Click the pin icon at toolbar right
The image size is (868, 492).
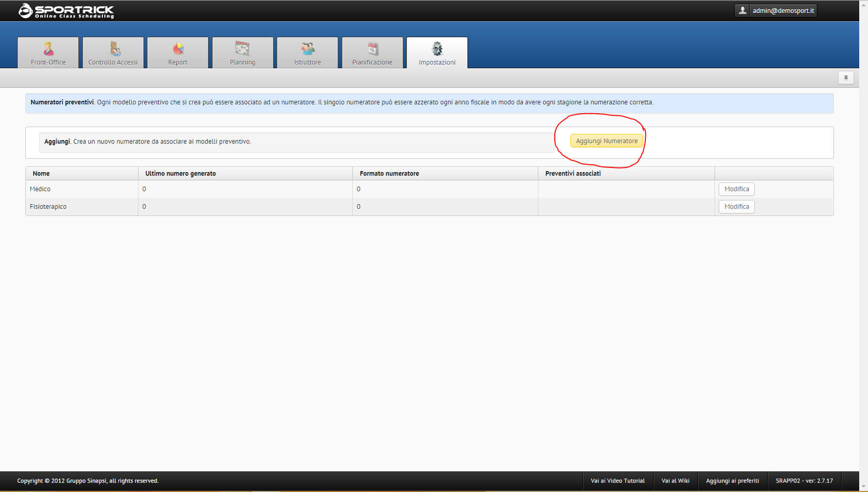click(846, 78)
